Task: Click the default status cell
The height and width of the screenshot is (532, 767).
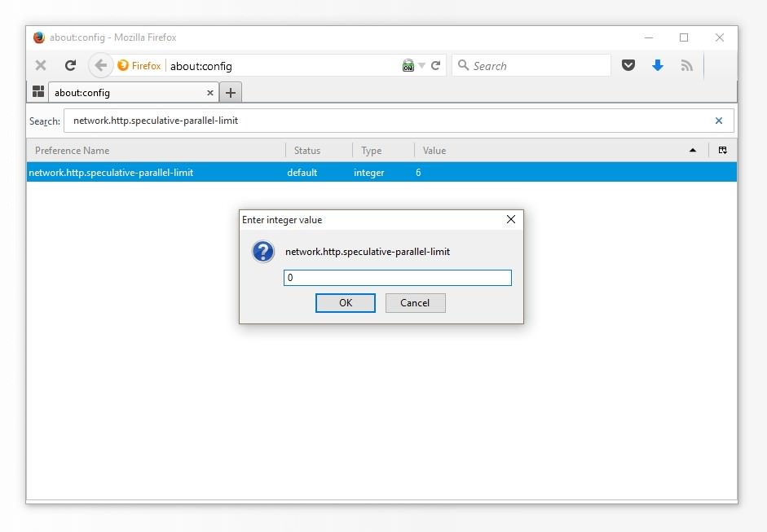Action: [302, 173]
